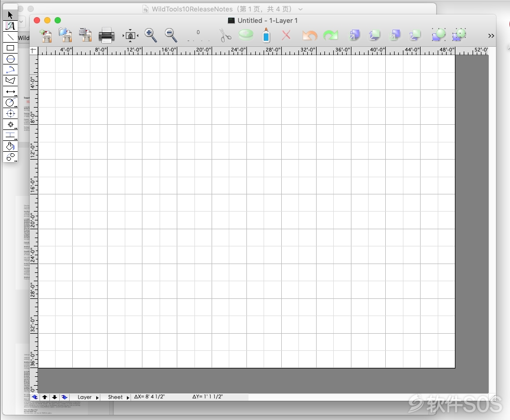Click the orange Undo arrow

pos(310,35)
